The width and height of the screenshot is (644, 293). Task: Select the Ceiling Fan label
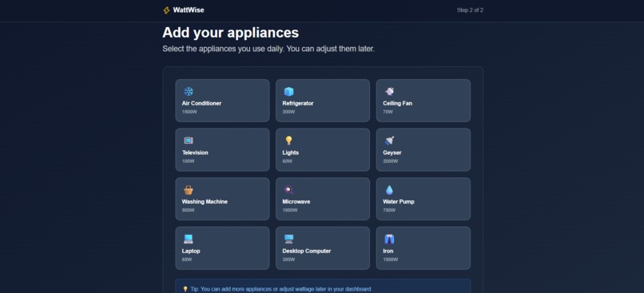click(x=398, y=104)
